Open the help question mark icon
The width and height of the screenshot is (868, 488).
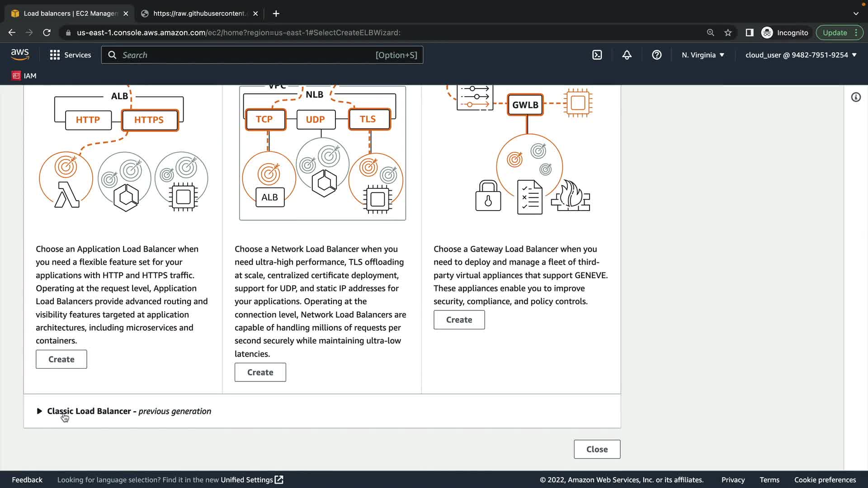[656, 55]
